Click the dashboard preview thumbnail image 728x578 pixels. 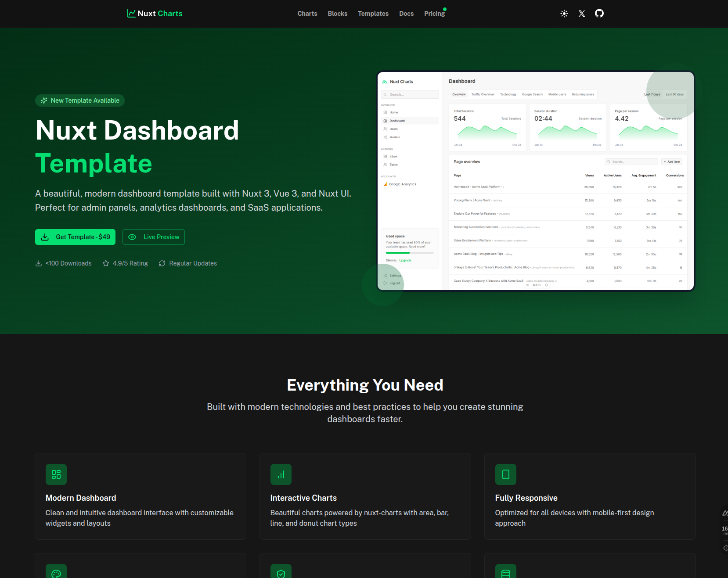pyautogui.click(x=535, y=181)
